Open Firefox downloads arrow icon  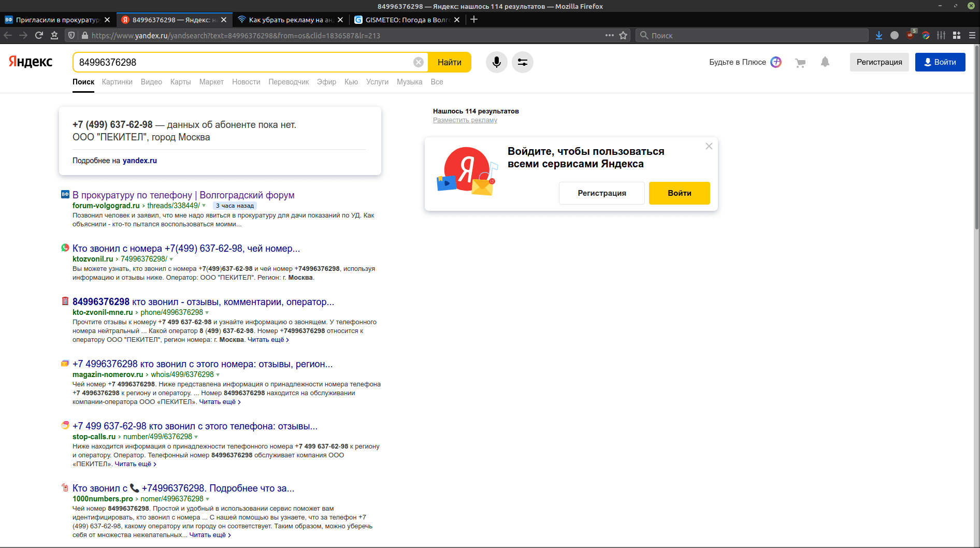[x=879, y=35]
